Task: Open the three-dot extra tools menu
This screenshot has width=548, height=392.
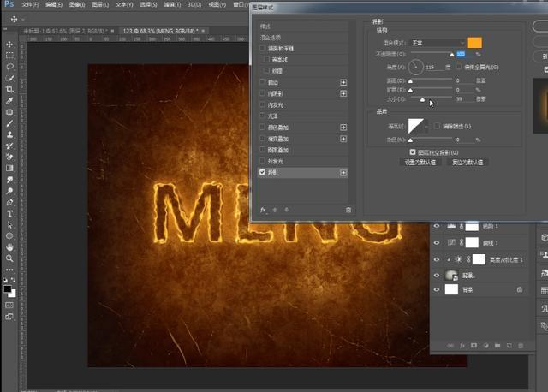Action: 9,270
